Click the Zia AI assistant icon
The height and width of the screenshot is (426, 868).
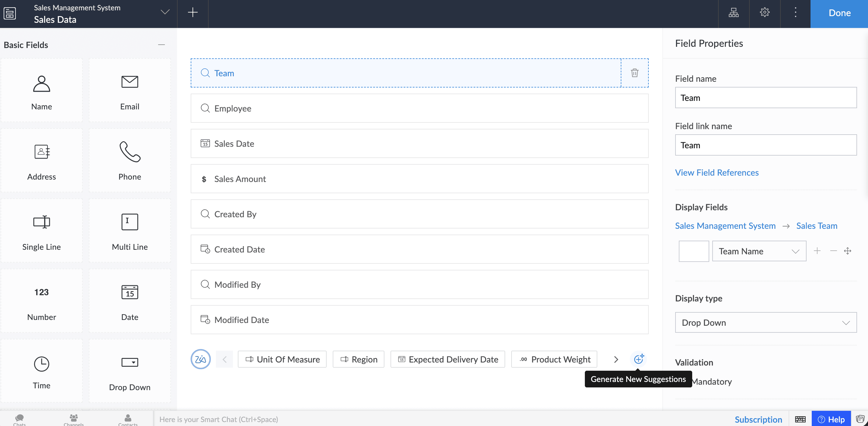[200, 359]
